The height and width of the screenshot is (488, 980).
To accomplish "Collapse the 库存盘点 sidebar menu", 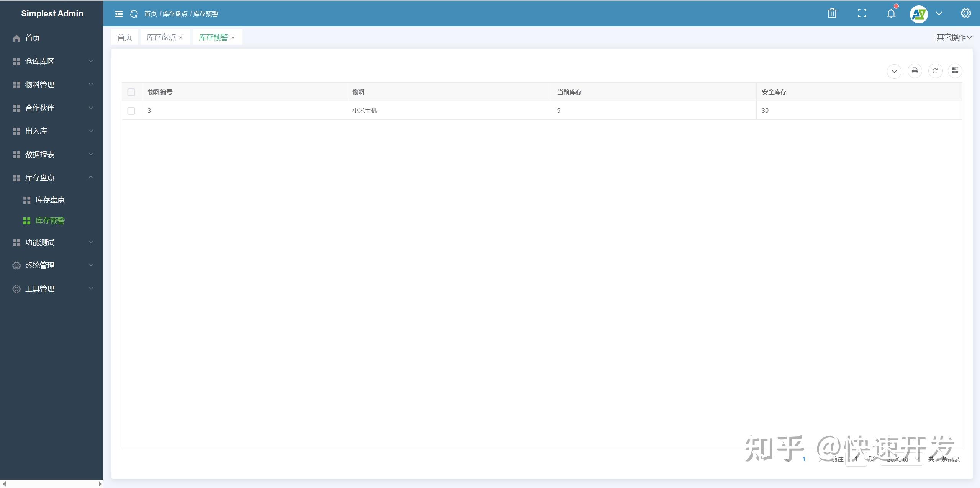I will tap(52, 178).
